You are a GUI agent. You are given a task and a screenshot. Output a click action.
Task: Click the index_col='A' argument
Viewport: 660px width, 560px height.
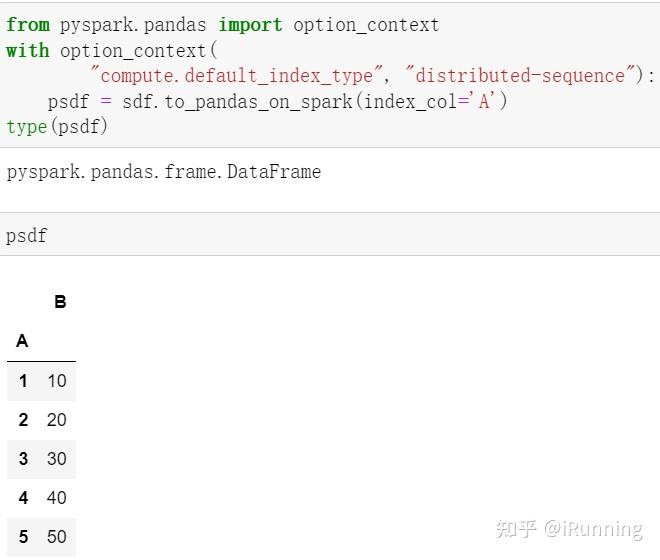430,102
